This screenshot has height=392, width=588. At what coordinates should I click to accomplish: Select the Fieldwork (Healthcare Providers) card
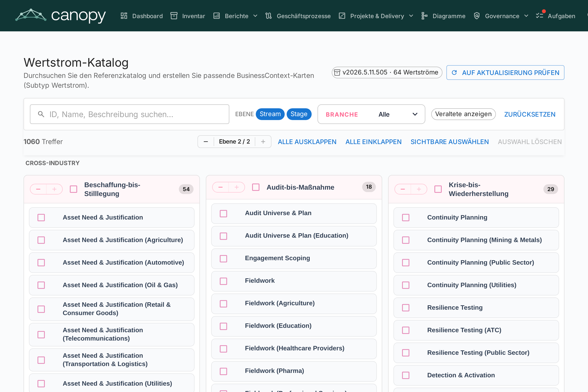294,348
